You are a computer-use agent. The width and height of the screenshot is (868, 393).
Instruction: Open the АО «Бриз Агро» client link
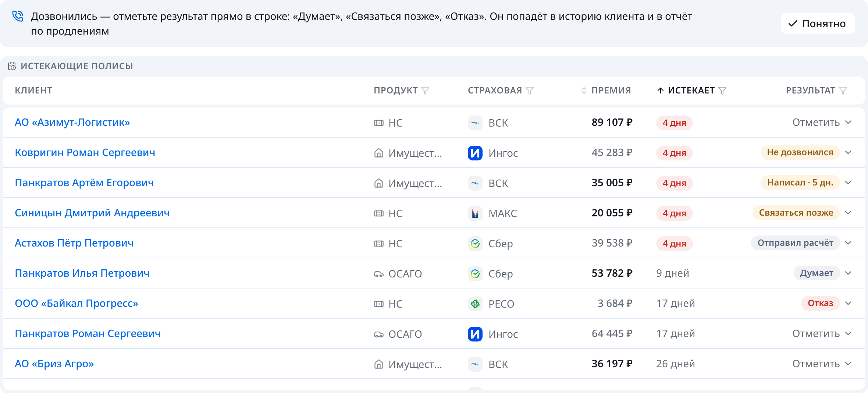click(x=54, y=364)
